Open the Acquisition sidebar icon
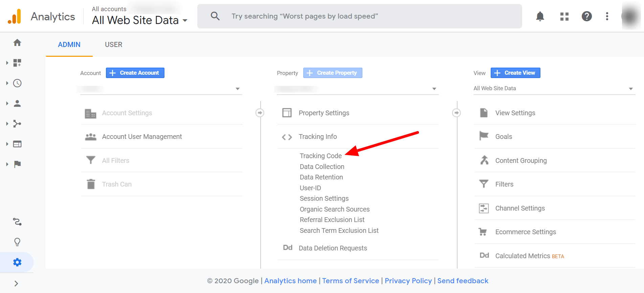This screenshot has width=644, height=293. click(x=17, y=124)
